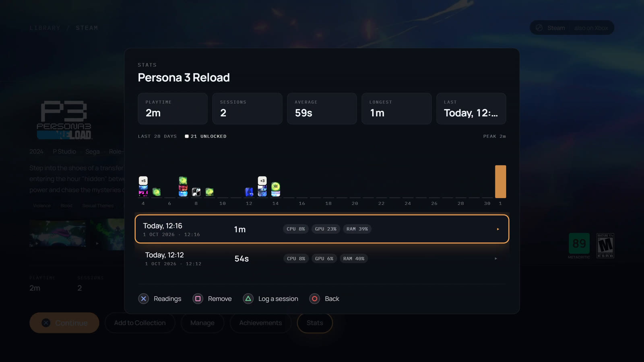Go to Library in the breadcrumb
Screen dimensions: 644x362
pyautogui.click(x=45, y=28)
